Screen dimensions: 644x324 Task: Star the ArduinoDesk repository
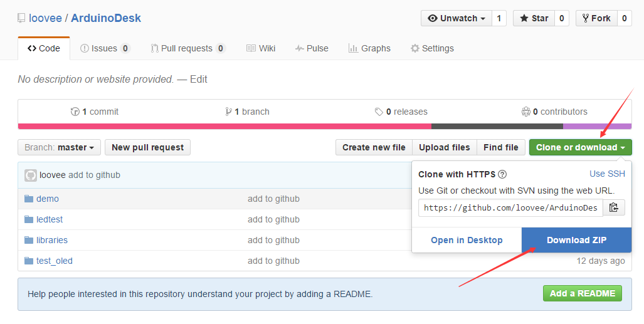(x=534, y=18)
